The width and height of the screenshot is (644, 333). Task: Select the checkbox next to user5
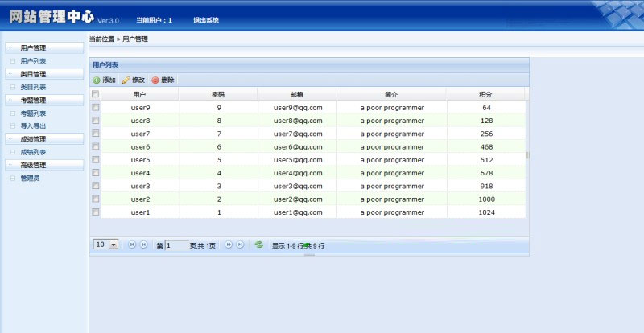point(96,160)
